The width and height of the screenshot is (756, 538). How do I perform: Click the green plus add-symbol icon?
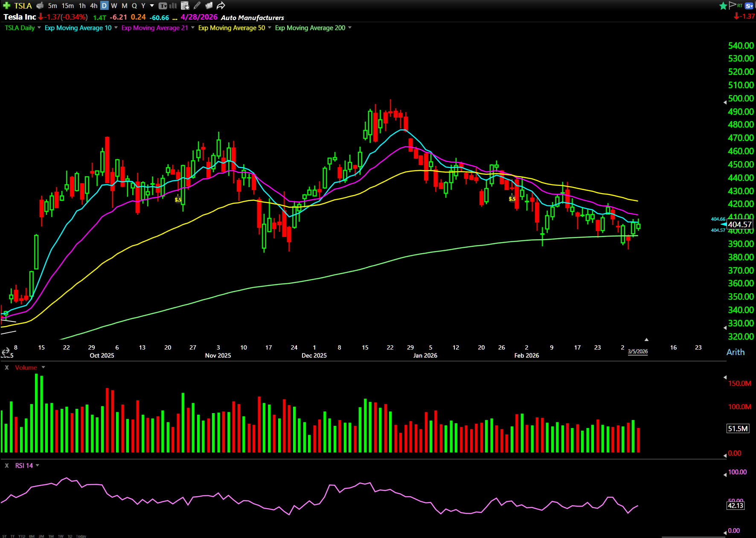coord(6,6)
